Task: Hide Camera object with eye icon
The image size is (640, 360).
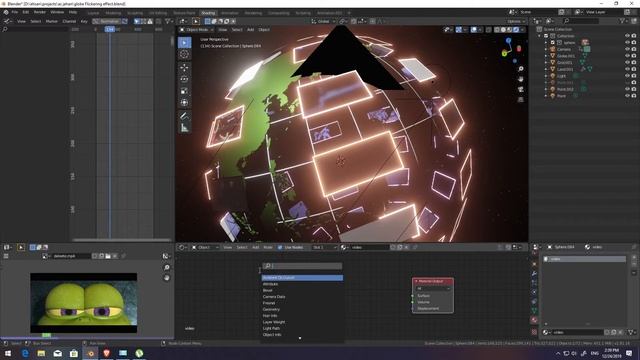Action: [x=627, y=49]
